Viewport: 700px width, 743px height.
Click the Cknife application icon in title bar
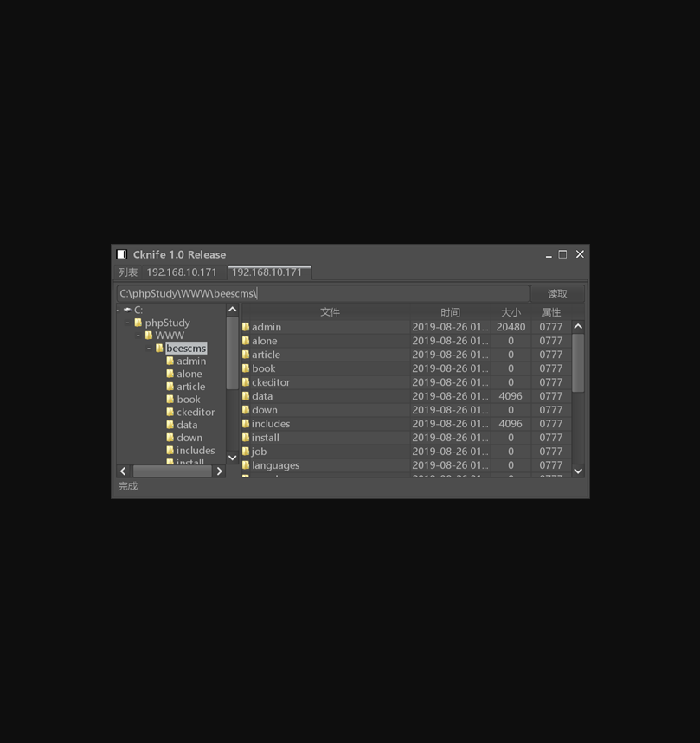pos(122,254)
